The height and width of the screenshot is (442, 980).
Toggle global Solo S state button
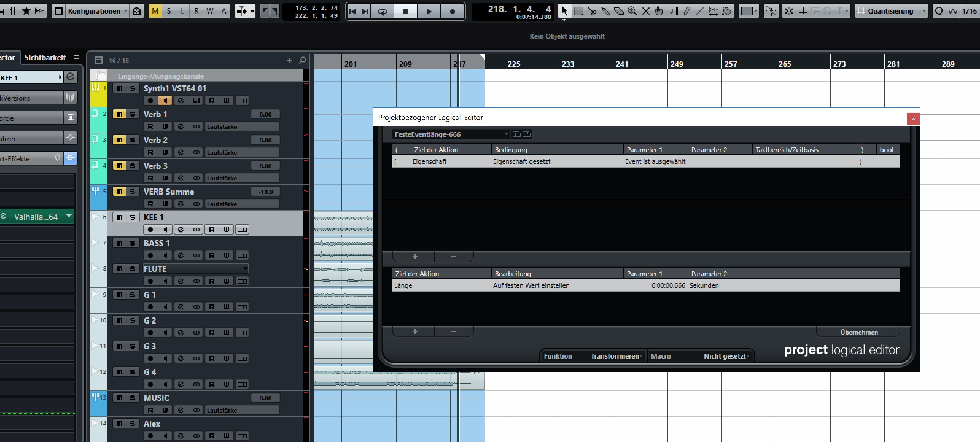point(169,11)
